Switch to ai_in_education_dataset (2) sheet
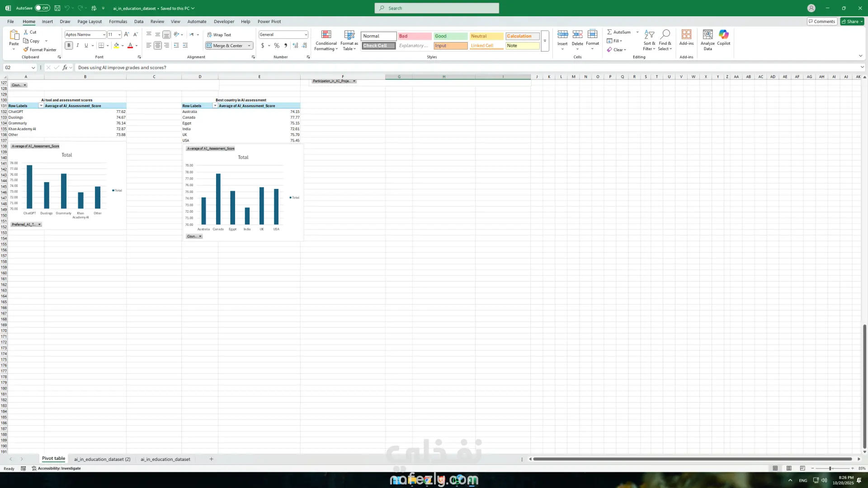 (102, 459)
